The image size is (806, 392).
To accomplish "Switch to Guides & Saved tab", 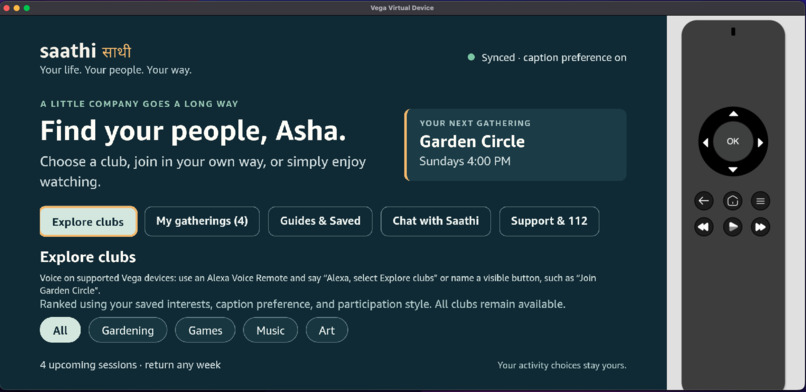I will (320, 221).
